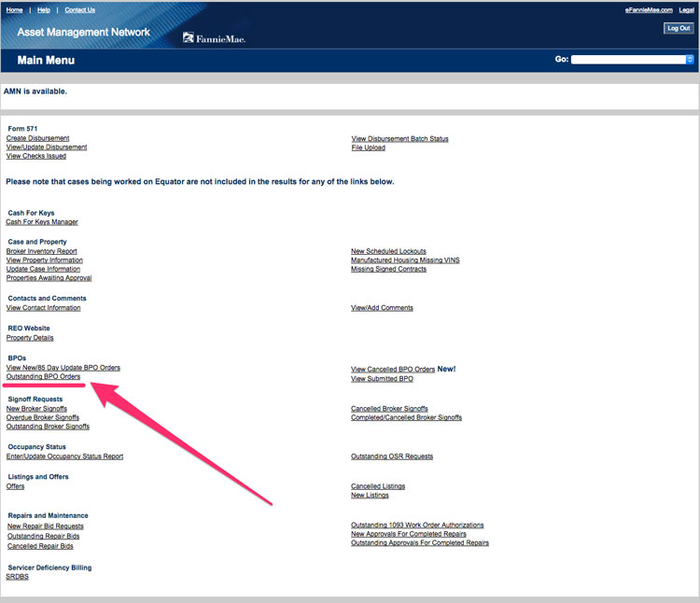This screenshot has width=700, height=603.
Task: Open New Broker Signoffs
Action: (36, 409)
